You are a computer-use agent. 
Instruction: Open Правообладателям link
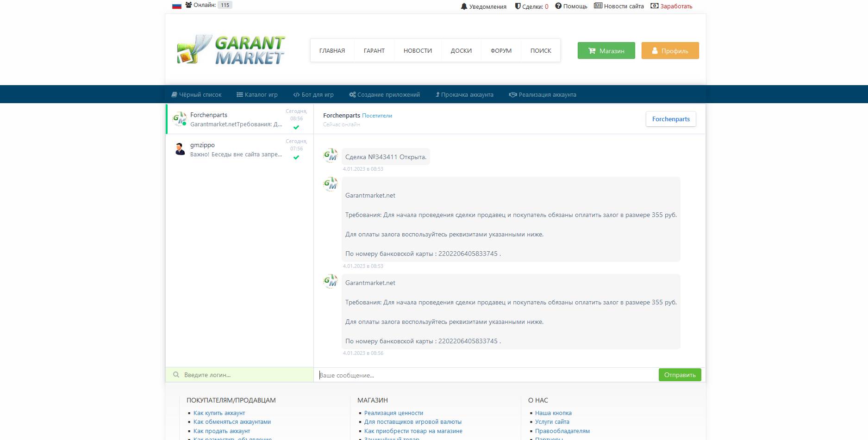[x=562, y=431]
